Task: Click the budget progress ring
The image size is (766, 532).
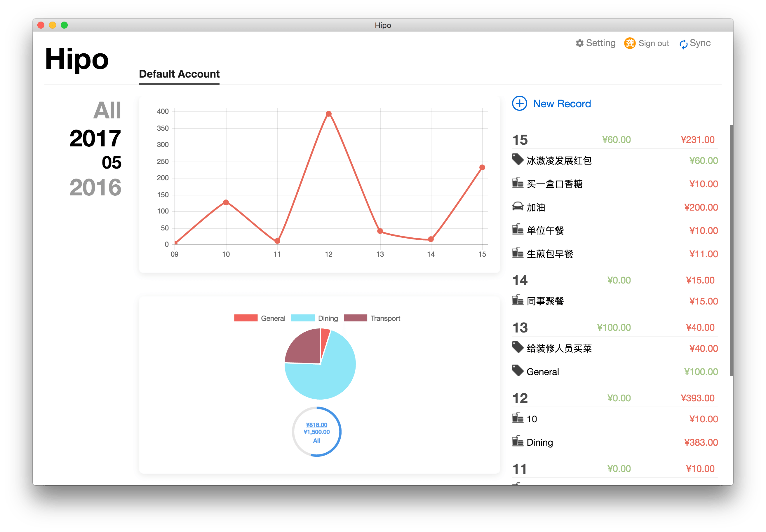Action: tap(317, 432)
